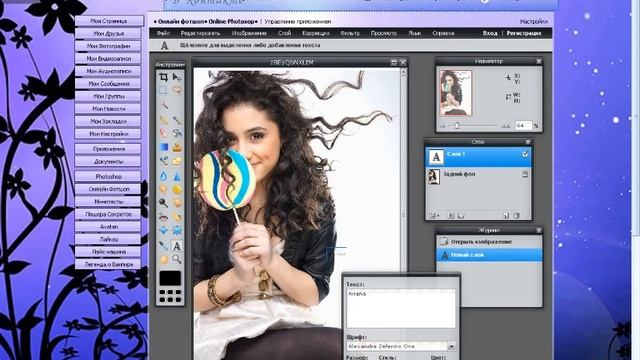The height and width of the screenshot is (360, 640).
Task: Click the canvas vertical scrollbar
Action: point(403,171)
